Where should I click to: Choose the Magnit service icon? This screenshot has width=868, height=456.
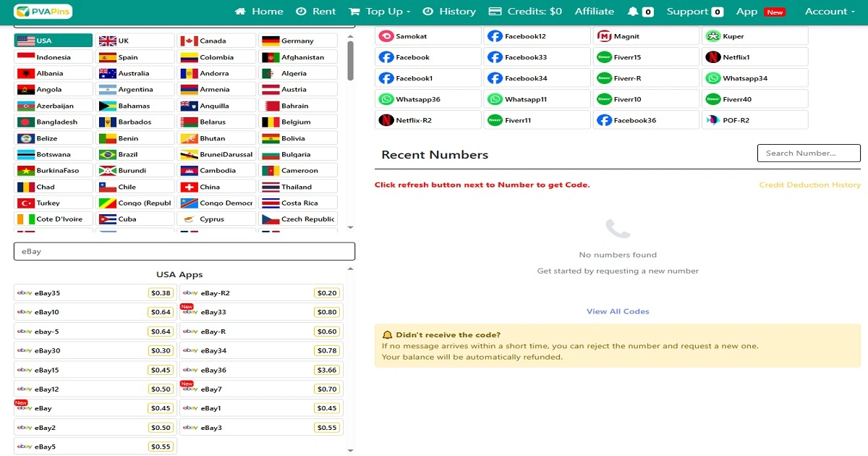tap(603, 36)
